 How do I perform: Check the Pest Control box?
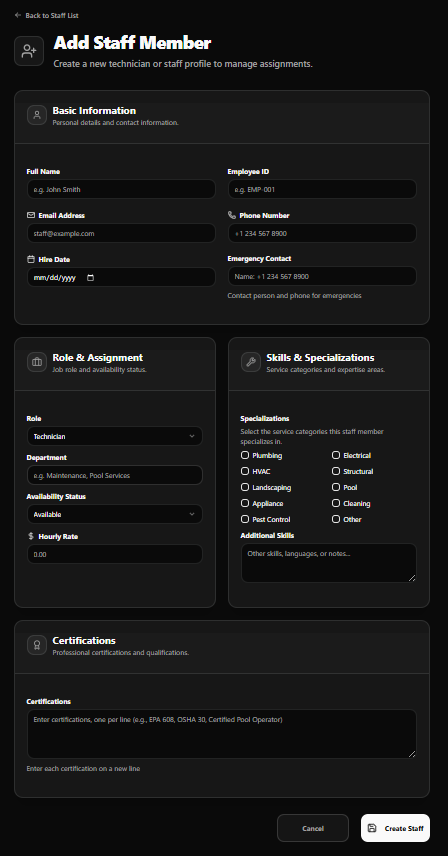(245, 519)
